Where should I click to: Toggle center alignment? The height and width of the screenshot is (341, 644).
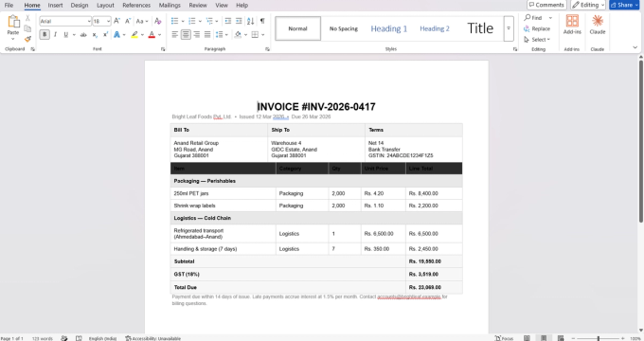coord(186,35)
